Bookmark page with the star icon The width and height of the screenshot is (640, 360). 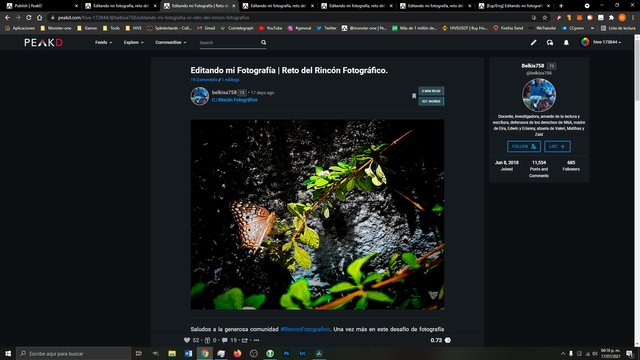coord(544,18)
